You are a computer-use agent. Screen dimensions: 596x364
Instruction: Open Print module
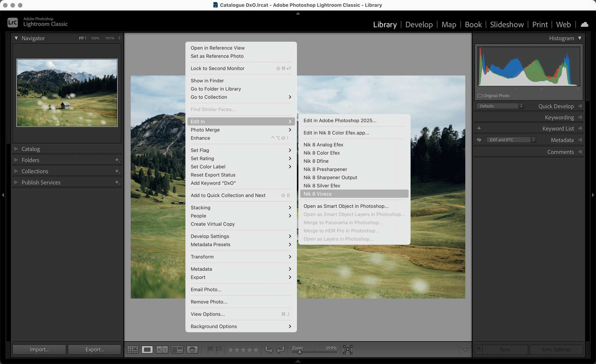pos(540,24)
